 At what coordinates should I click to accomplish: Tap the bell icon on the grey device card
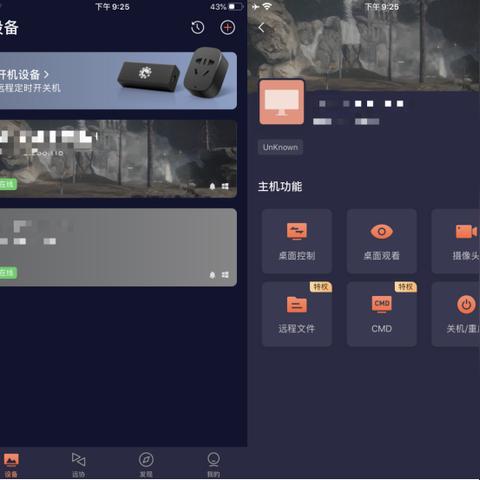212,275
